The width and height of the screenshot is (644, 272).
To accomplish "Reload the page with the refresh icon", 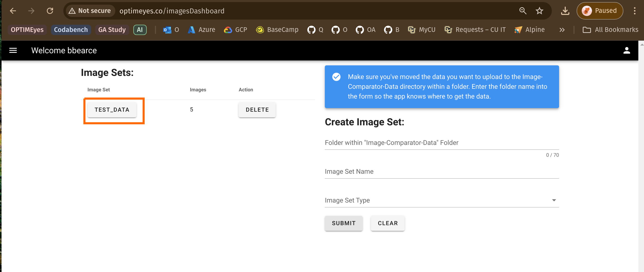I will (x=50, y=11).
